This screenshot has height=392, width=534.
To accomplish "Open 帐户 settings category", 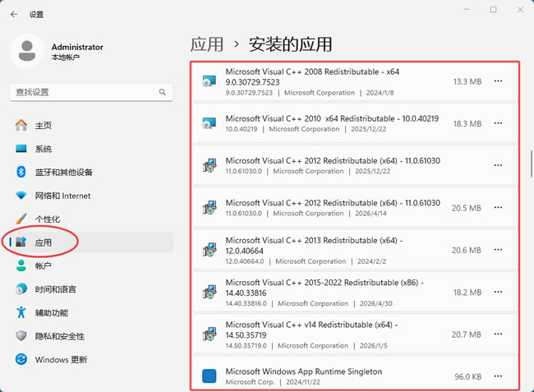I will click(x=91, y=265).
